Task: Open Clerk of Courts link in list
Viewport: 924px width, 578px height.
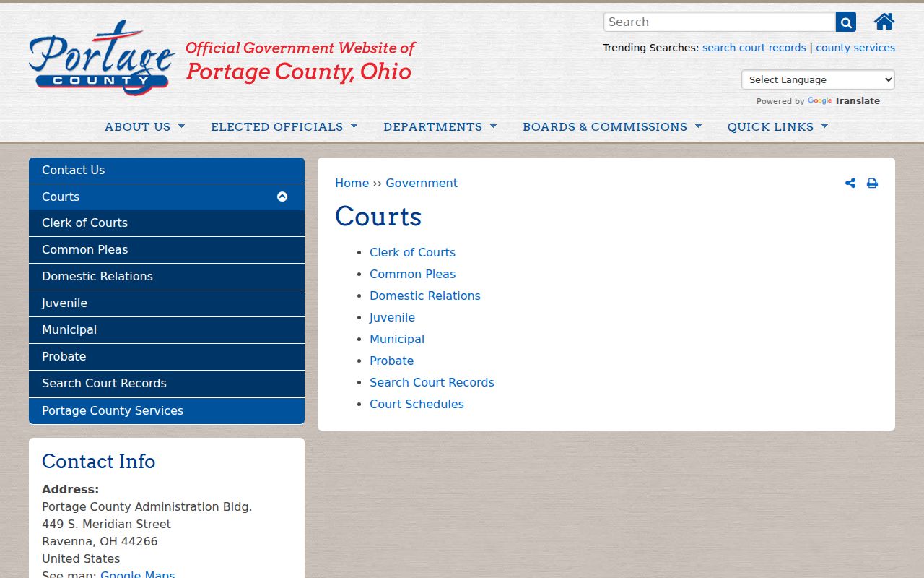Action: pyautogui.click(x=412, y=252)
